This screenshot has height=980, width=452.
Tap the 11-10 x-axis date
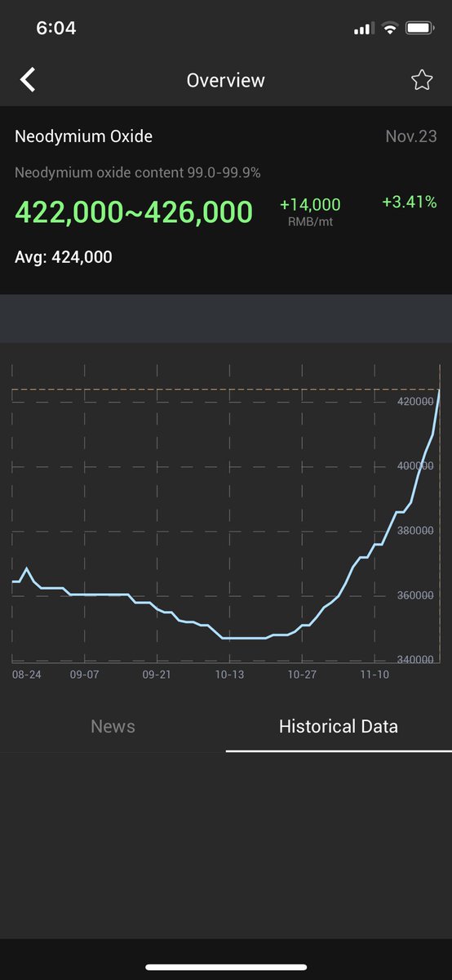374,675
